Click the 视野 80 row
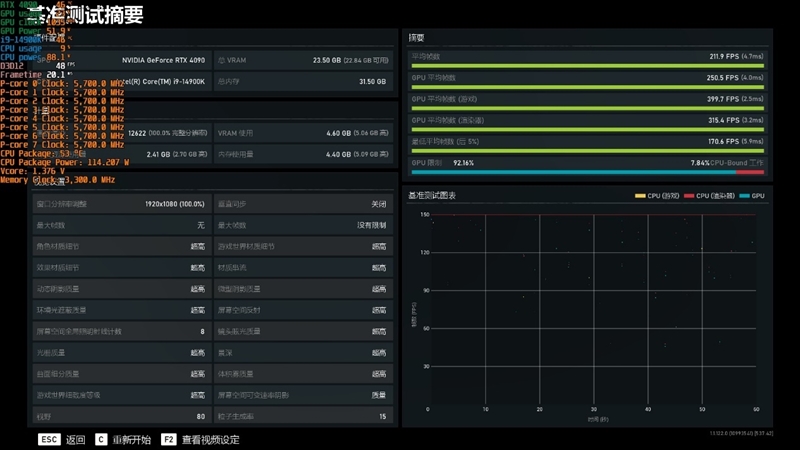Screen dimensions: 800x450 (121, 416)
